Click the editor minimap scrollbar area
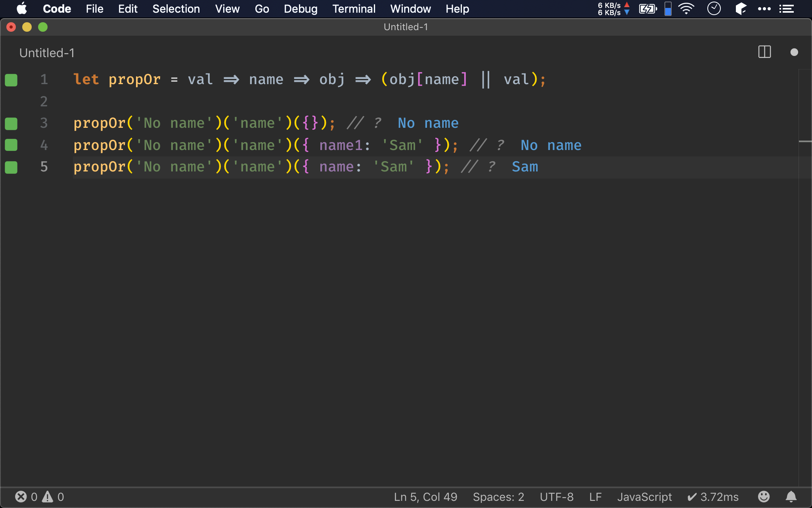This screenshot has width=812, height=508. pos(805,278)
